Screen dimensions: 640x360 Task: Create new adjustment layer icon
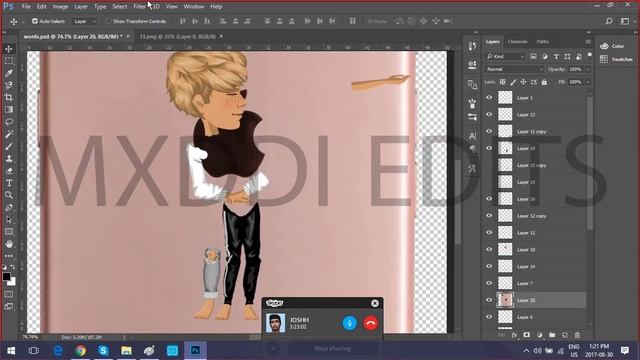point(540,335)
